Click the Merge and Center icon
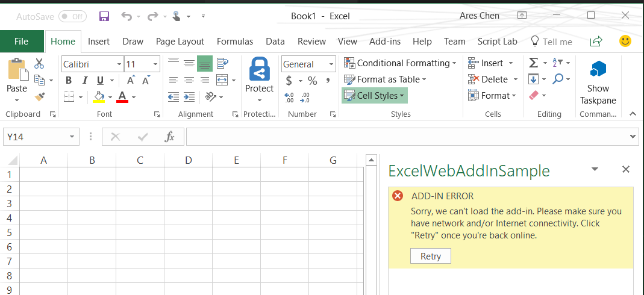Screen dimensions: 644x295 (221, 80)
